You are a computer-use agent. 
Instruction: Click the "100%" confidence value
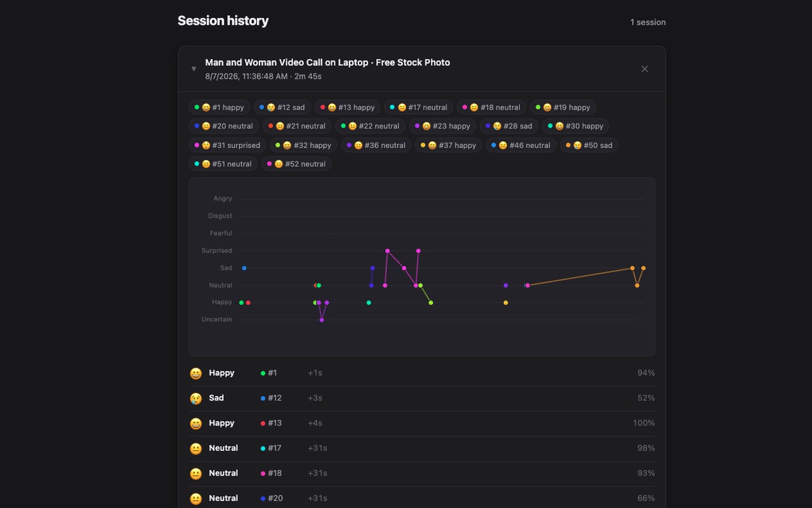click(x=644, y=423)
